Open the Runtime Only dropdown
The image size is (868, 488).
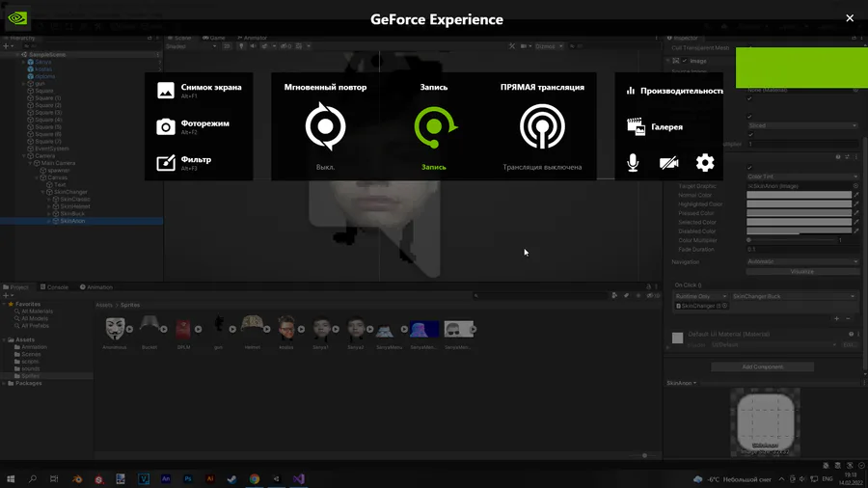pyautogui.click(x=700, y=297)
